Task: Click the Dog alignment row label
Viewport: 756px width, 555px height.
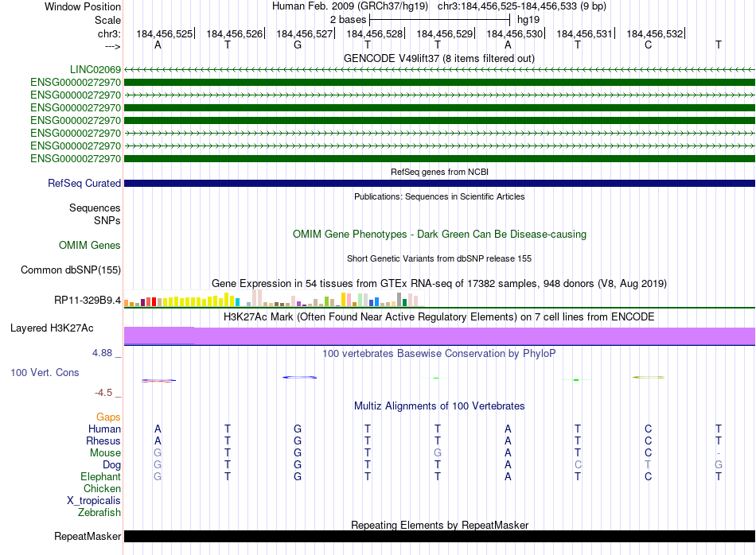Action: [x=111, y=465]
